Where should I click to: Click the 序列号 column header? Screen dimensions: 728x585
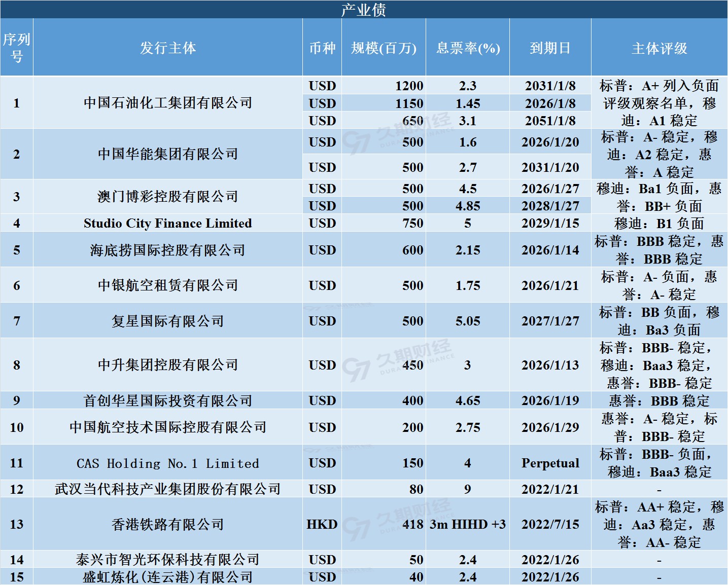pyautogui.click(x=17, y=48)
